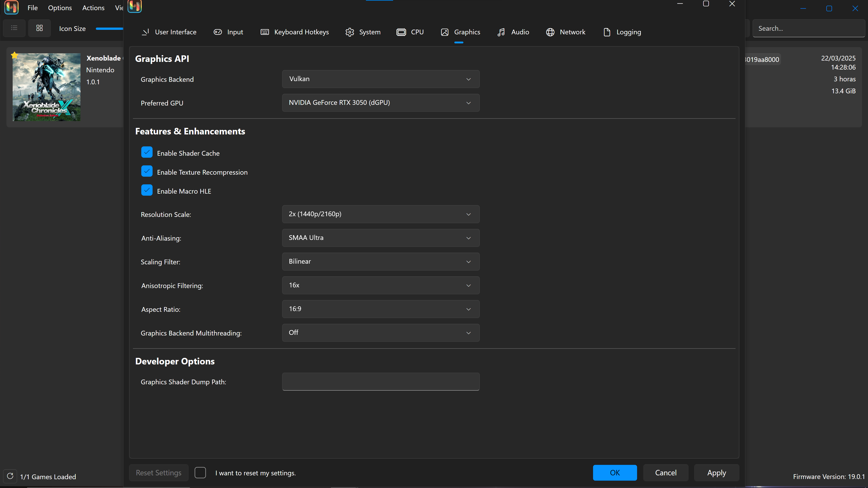
Task: Open the CPU settings tab
Action: [410, 32]
